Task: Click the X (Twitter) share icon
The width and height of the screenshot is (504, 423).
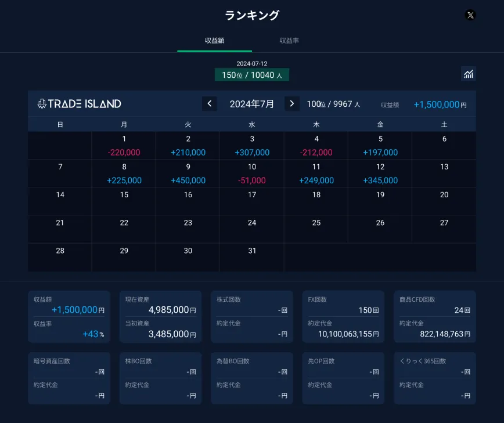Action: tap(470, 16)
